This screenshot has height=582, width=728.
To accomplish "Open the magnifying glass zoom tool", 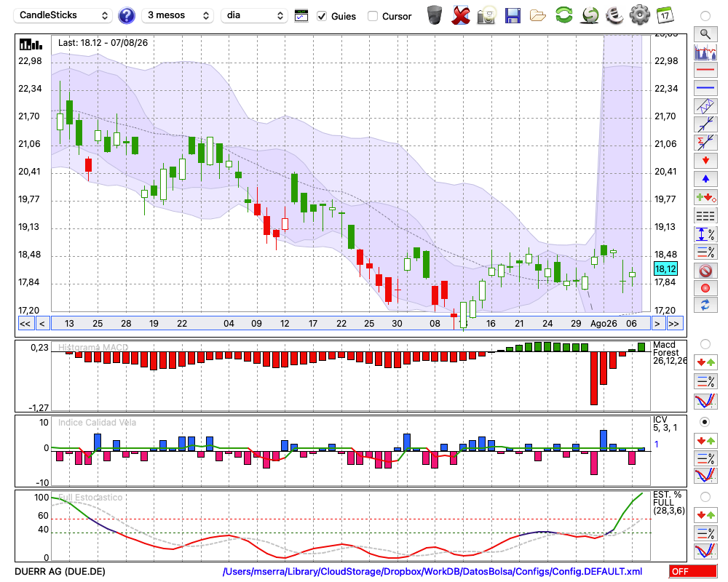I will click(705, 34).
